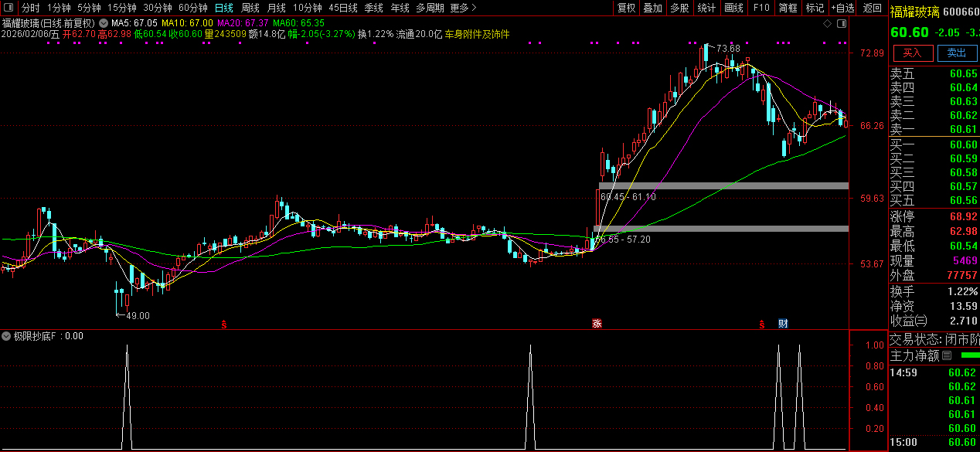The width and height of the screenshot is (980, 452).
Task: Click the 换手 1.22% row
Action: 934,291
